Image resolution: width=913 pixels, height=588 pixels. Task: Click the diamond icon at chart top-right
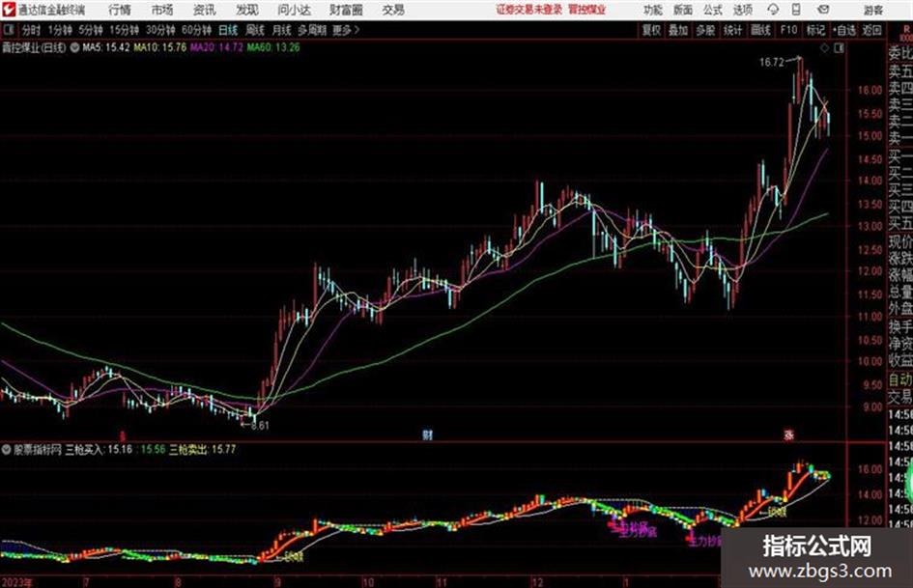click(x=824, y=48)
